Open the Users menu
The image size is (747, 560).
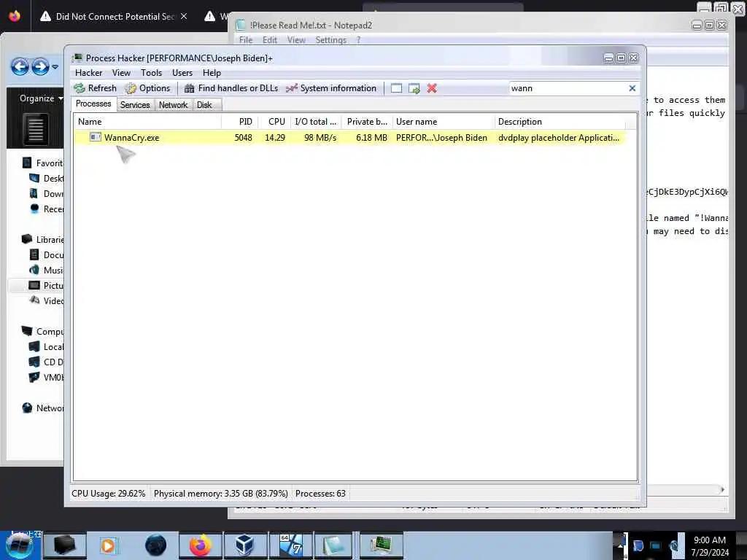[182, 73]
